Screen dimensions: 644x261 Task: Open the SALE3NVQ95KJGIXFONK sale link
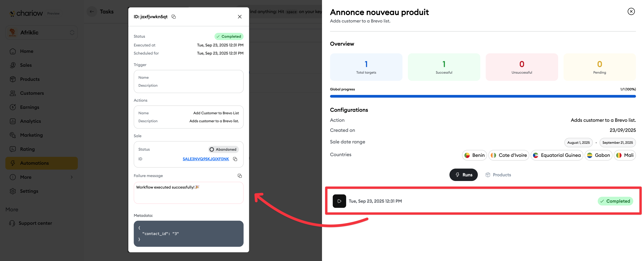206,159
